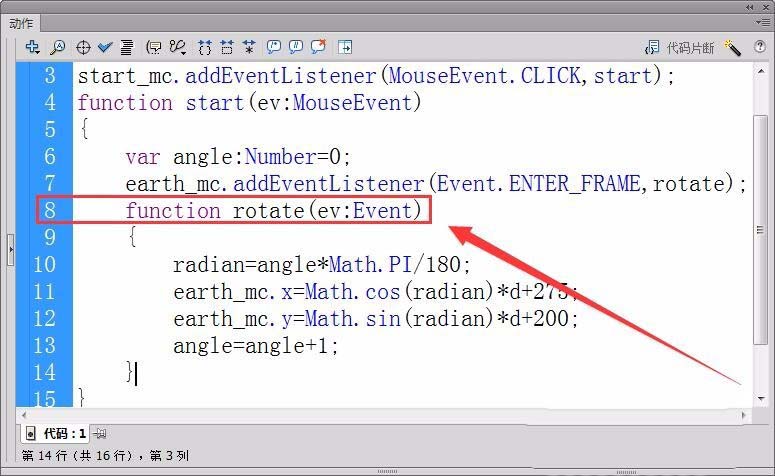The height and width of the screenshot is (476, 775).
Task: Open the add new script item menu
Action: [x=33, y=47]
